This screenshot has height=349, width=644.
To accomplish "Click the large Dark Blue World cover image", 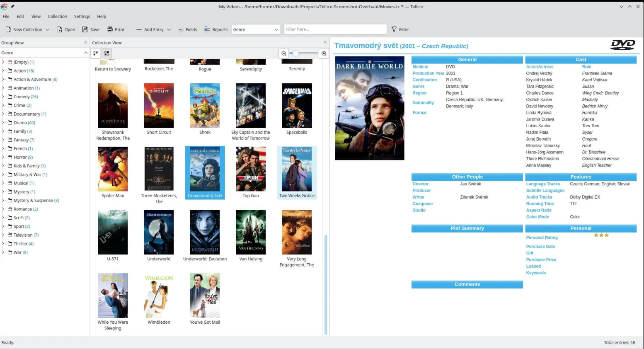I will point(370,108).
